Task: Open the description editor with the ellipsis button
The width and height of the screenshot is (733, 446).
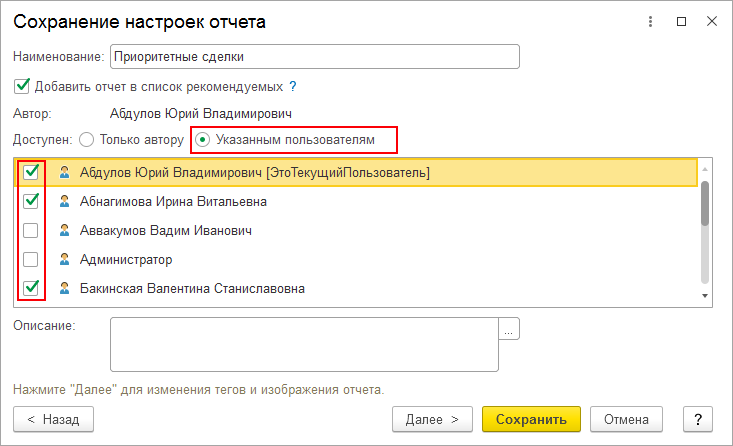Action: click(510, 329)
